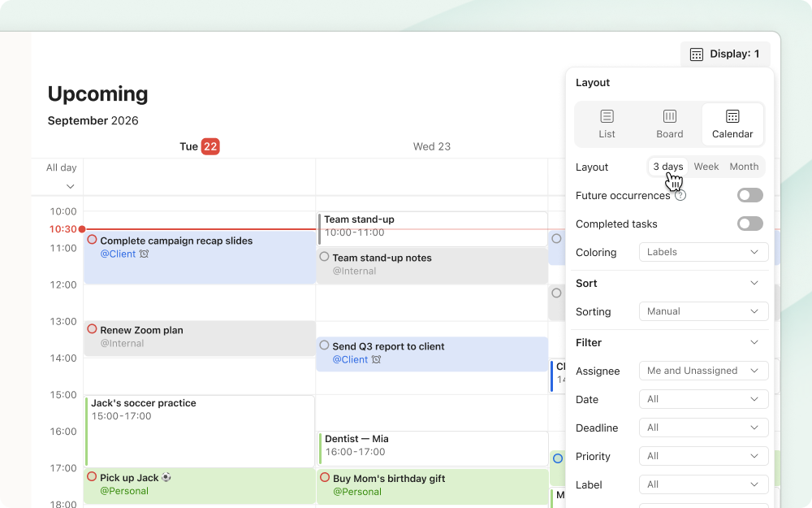Open the Date filter dropdown
This screenshot has width=812, height=508.
pyautogui.click(x=703, y=399)
